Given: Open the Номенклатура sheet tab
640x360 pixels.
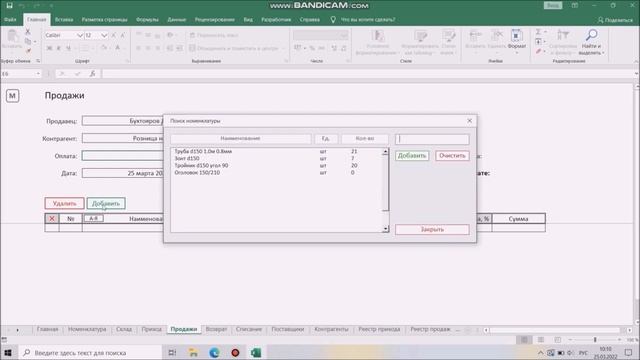Looking at the screenshot, I should click(87, 329).
